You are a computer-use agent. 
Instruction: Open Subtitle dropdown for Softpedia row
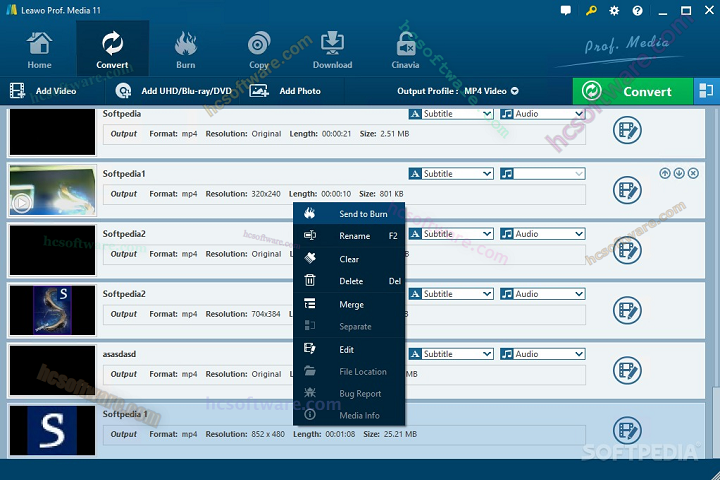[451, 113]
